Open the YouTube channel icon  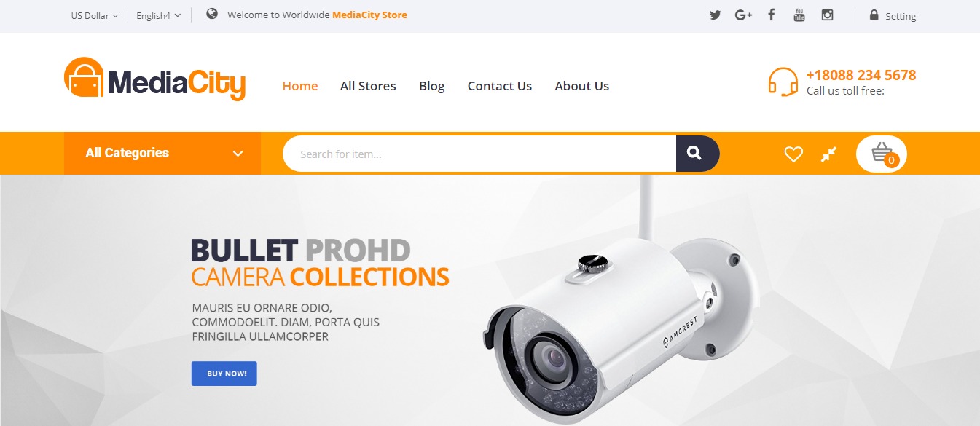(799, 15)
